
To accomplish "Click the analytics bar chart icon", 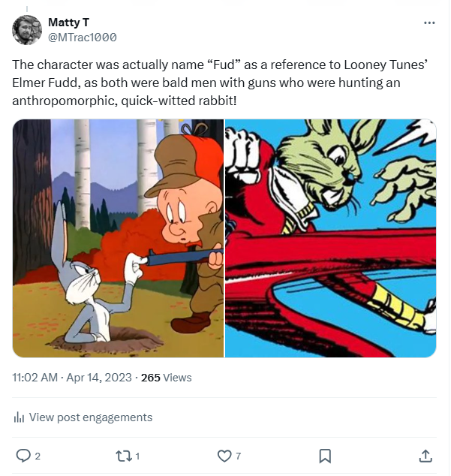I will pos(20,417).
